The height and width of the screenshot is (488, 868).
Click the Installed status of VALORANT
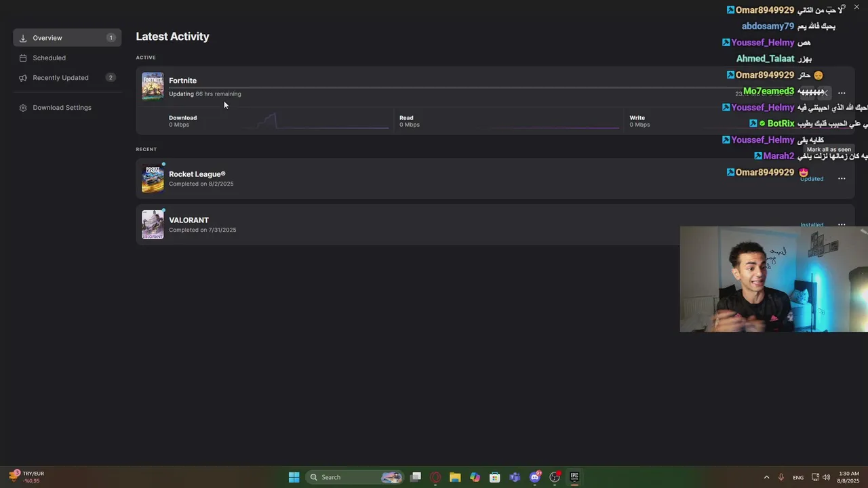coord(812,224)
